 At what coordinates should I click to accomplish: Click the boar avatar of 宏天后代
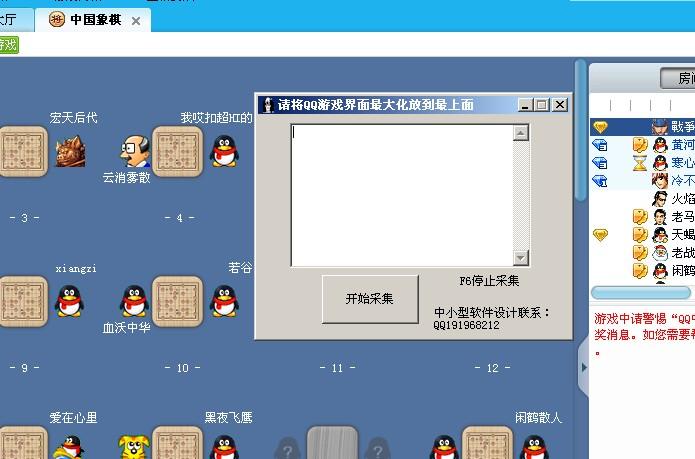70,152
